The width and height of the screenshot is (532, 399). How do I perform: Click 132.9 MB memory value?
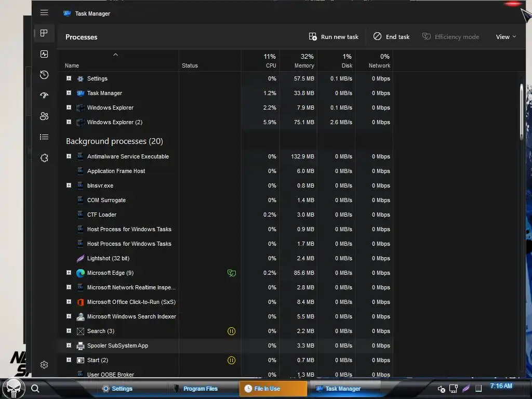coord(303,156)
